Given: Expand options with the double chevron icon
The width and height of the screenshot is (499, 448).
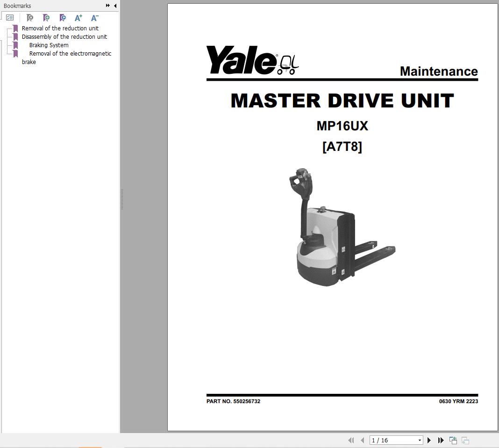Looking at the screenshot, I should [108, 6].
